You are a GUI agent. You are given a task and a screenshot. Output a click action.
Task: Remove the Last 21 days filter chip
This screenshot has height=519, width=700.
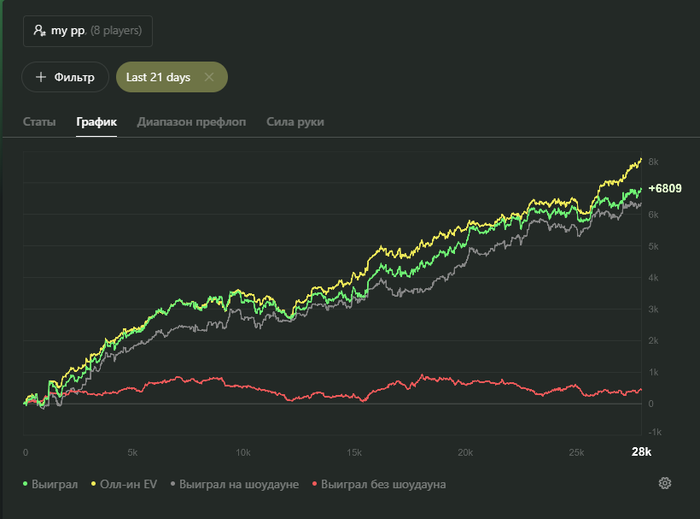tap(209, 77)
